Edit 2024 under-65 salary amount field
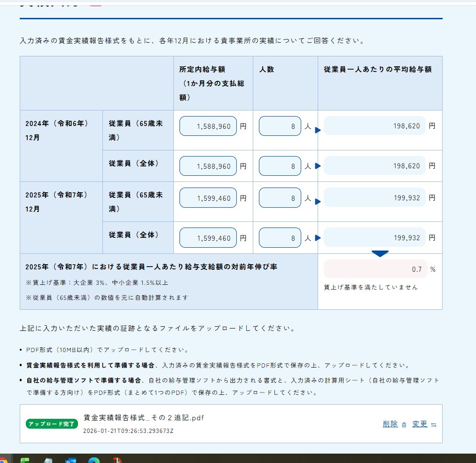Screen dimensions: 476x463 tap(208, 126)
